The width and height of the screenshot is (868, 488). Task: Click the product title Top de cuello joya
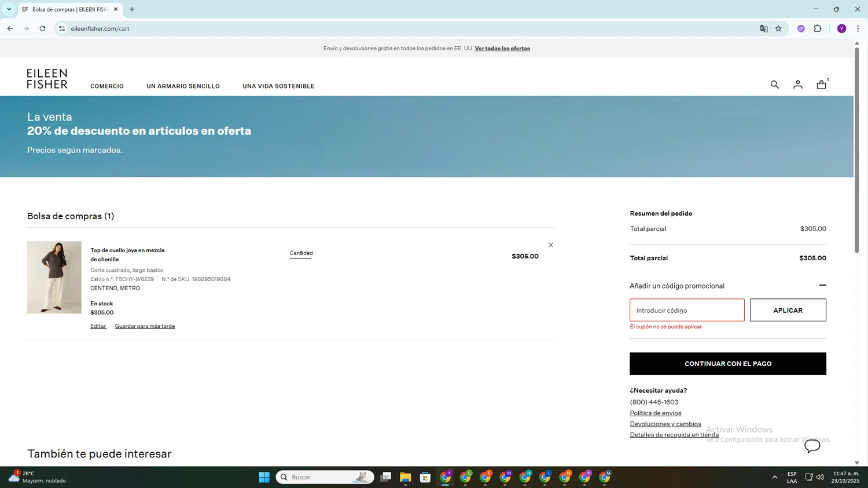click(127, 254)
